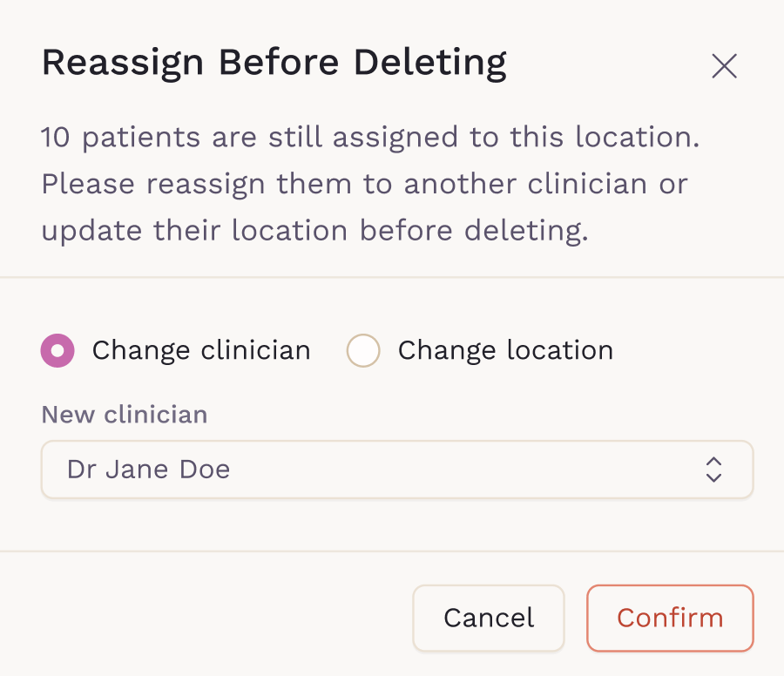Close the Reassign Before Deleting dialog

tap(724, 66)
